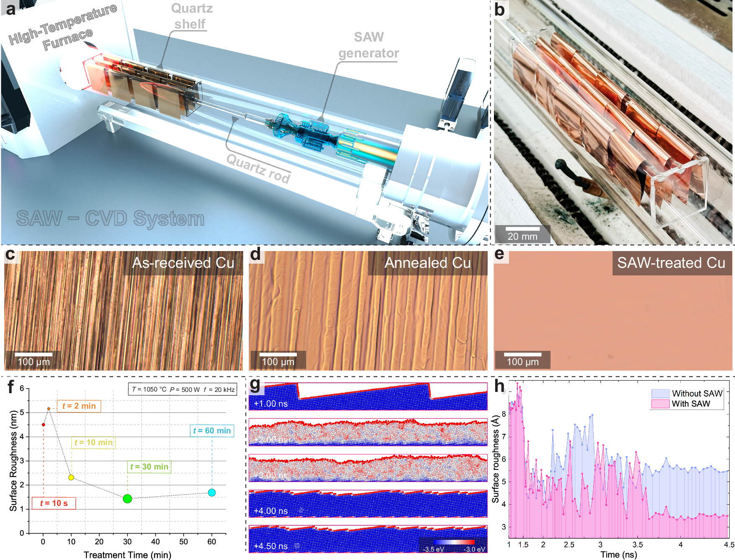The image size is (735, 560).
Task: Click the cyan 60 min data point
Action: [212, 493]
